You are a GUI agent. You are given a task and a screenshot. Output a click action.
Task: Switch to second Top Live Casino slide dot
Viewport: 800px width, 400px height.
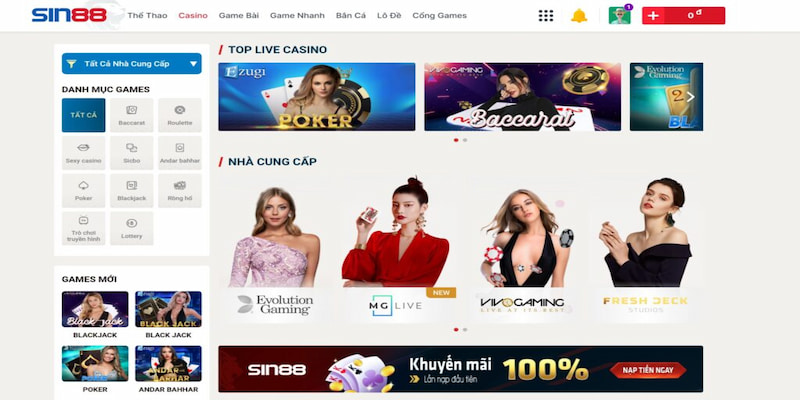[x=465, y=140]
